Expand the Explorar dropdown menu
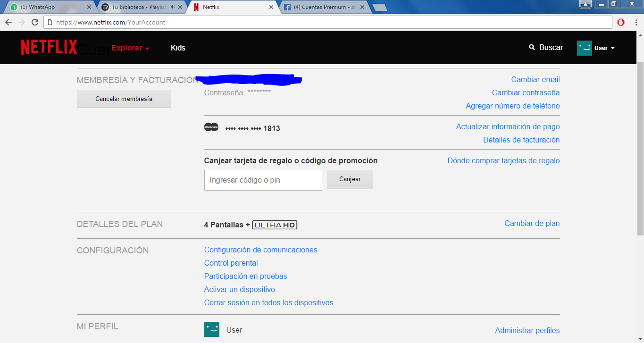The width and height of the screenshot is (644, 343). pyautogui.click(x=130, y=48)
